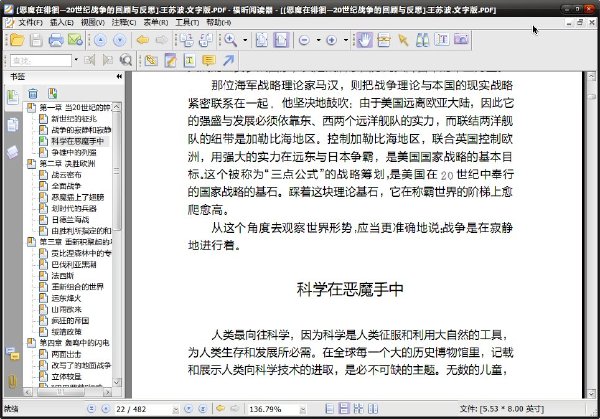
Task: Delete bookmark using the trash icon
Action: [x=33, y=93]
